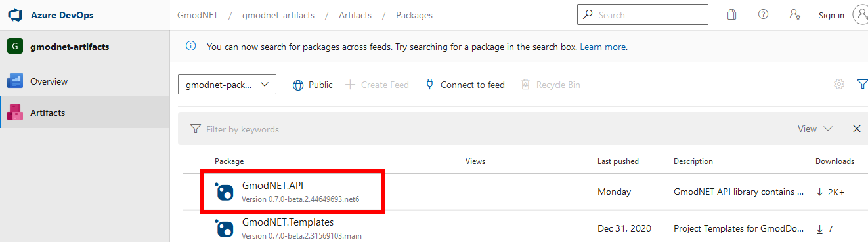Focus the top Search box

click(643, 14)
